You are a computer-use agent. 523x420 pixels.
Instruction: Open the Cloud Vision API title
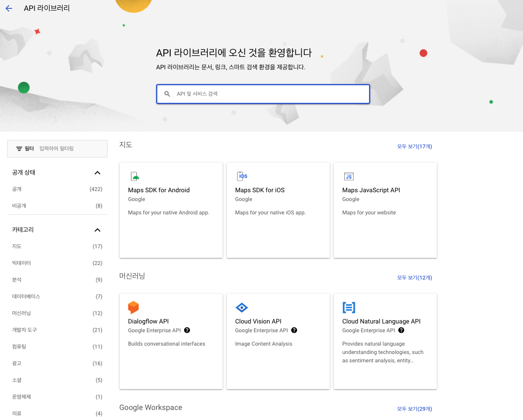(258, 321)
